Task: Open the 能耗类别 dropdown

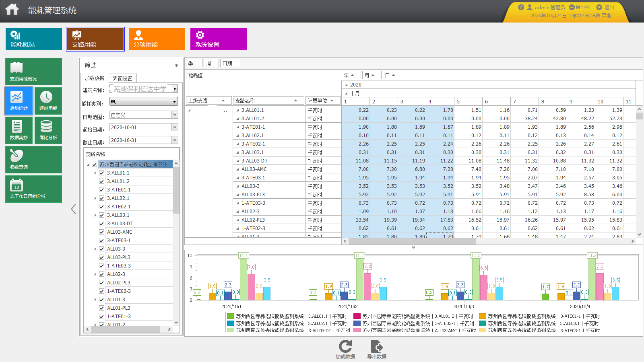Action: [x=174, y=102]
